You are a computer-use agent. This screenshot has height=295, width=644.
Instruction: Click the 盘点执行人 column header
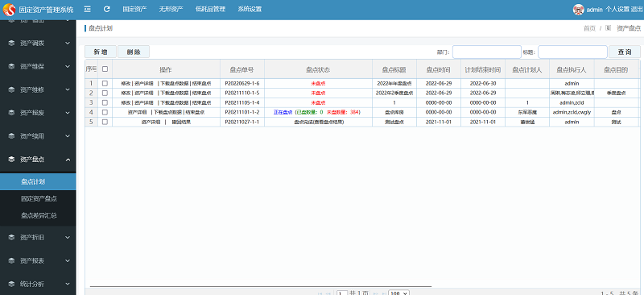click(x=572, y=69)
